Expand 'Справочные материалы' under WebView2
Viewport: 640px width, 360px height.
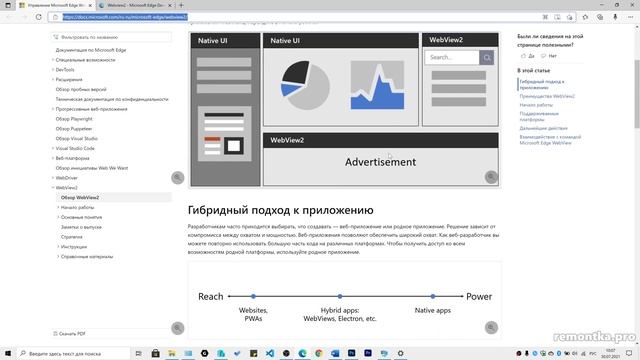click(58, 257)
